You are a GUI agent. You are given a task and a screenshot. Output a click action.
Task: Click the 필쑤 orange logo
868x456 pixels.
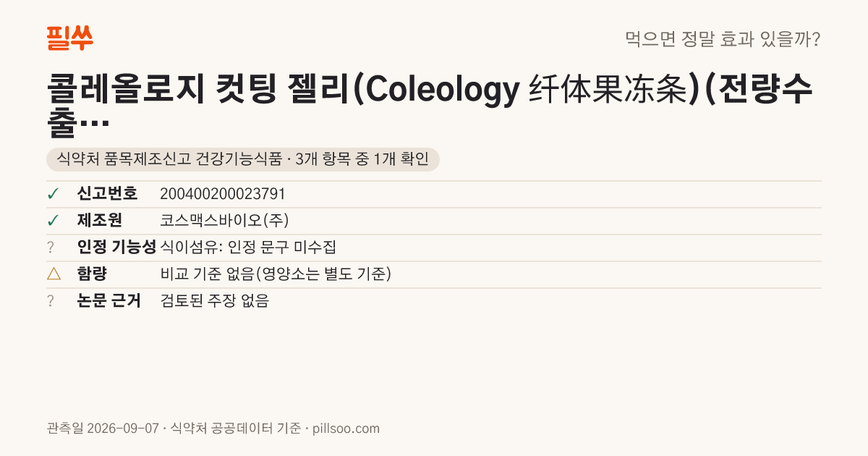69,38
